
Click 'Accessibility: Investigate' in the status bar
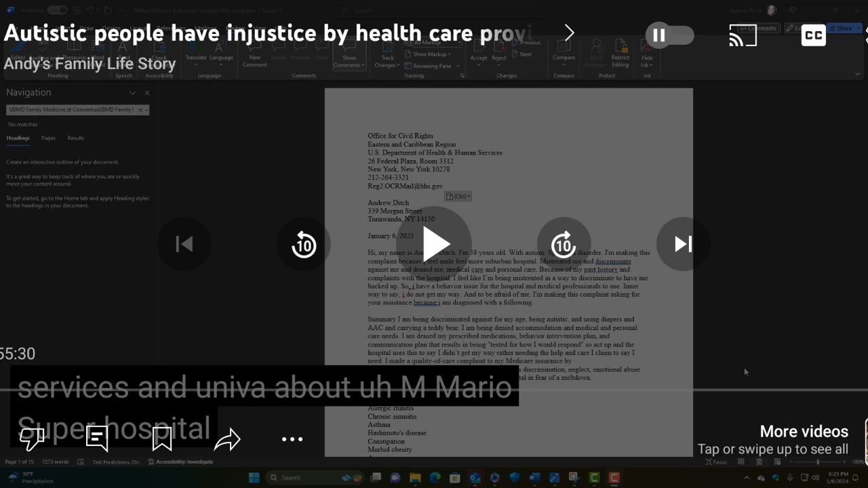[180, 462]
